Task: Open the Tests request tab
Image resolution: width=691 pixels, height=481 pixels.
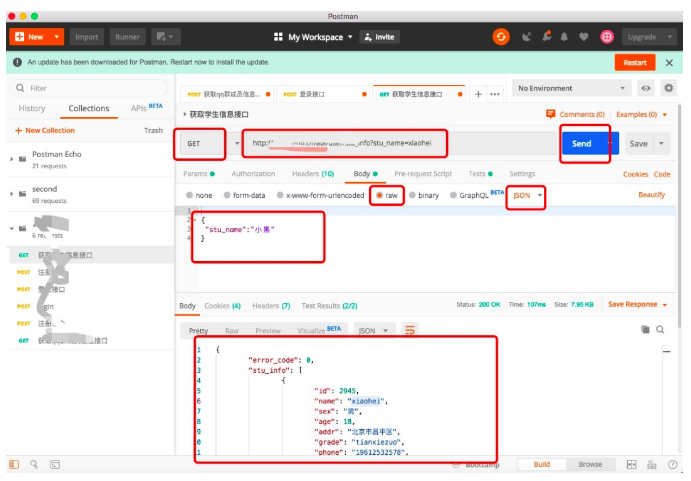Action: pyautogui.click(x=480, y=174)
